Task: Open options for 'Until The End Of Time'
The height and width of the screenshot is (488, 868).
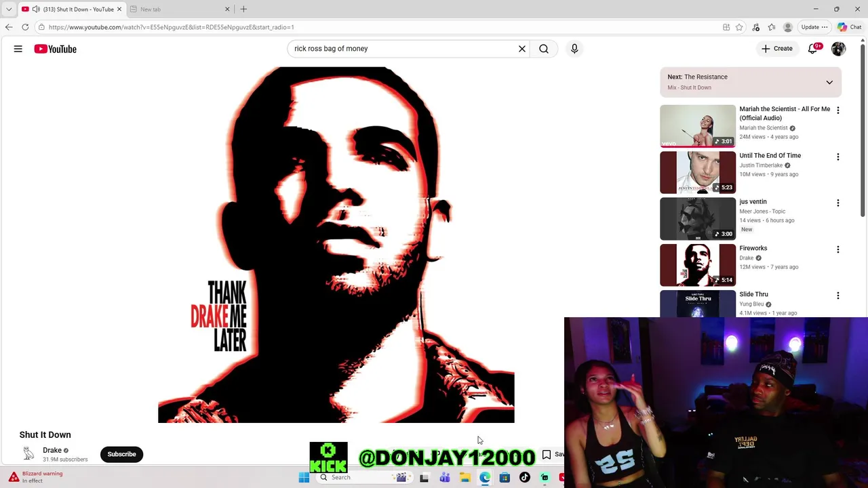Action: coord(838,157)
